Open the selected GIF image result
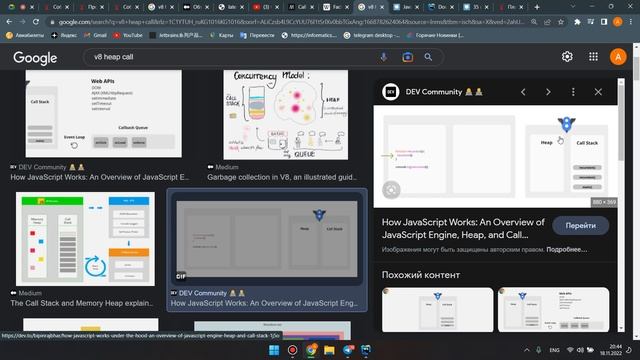The image size is (640, 360). point(267,240)
